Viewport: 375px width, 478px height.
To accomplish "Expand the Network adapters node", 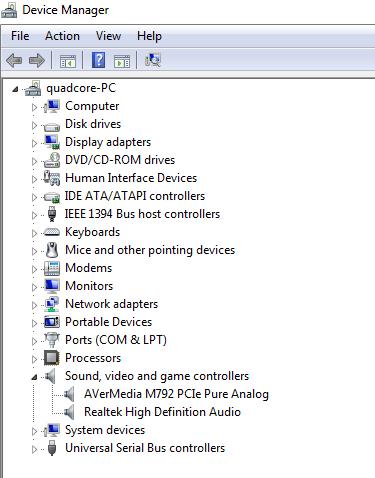I will click(34, 305).
